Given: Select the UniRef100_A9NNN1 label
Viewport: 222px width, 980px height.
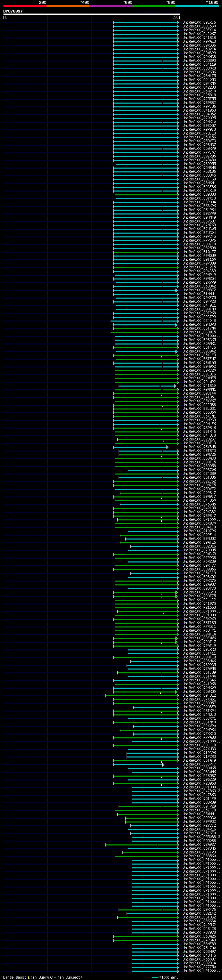Looking at the screenshot, I should [199, 389].
